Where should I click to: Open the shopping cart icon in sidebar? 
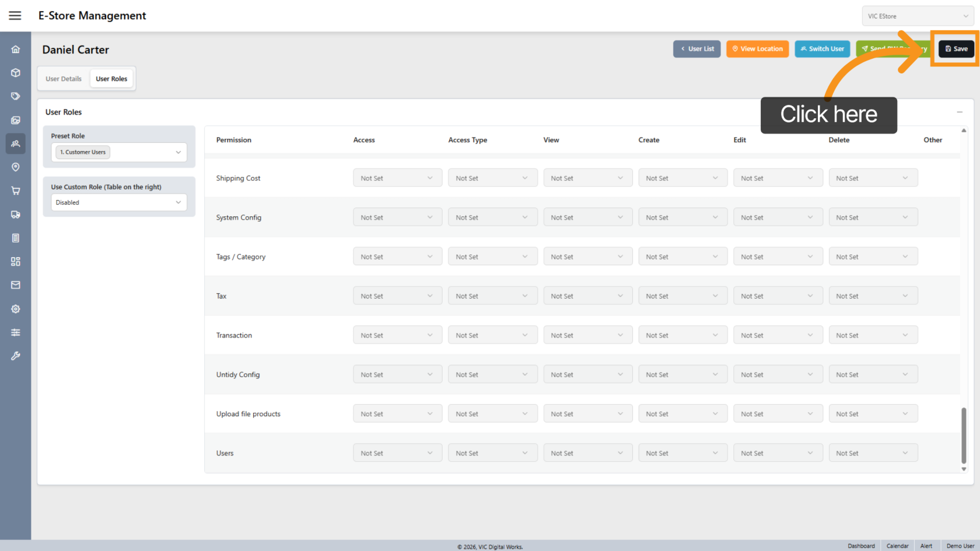click(16, 191)
